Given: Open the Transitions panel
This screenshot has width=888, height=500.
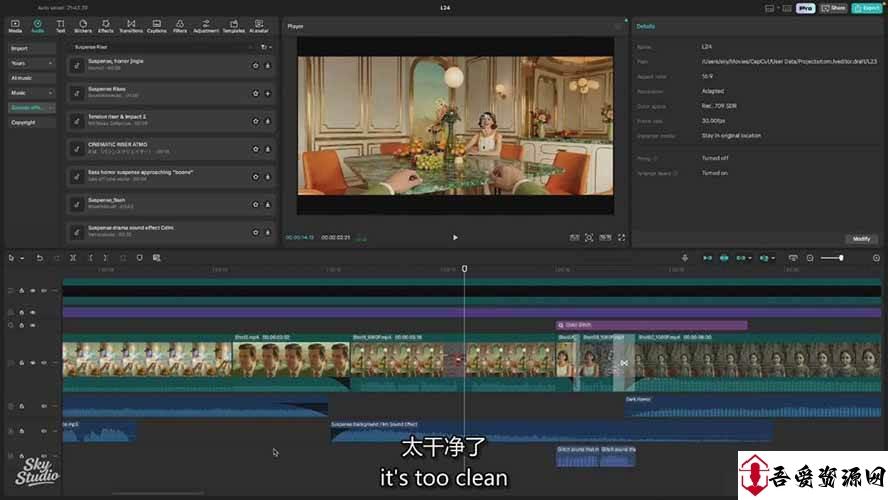Looking at the screenshot, I should click(x=130, y=25).
